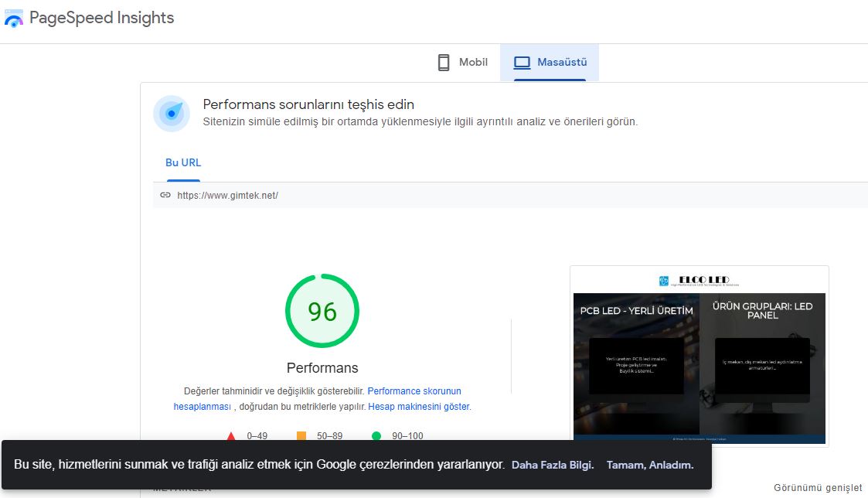Viewport: 868px width, 498px height.
Task: Open the PageSpeed Insights title text
Action: click(x=102, y=18)
